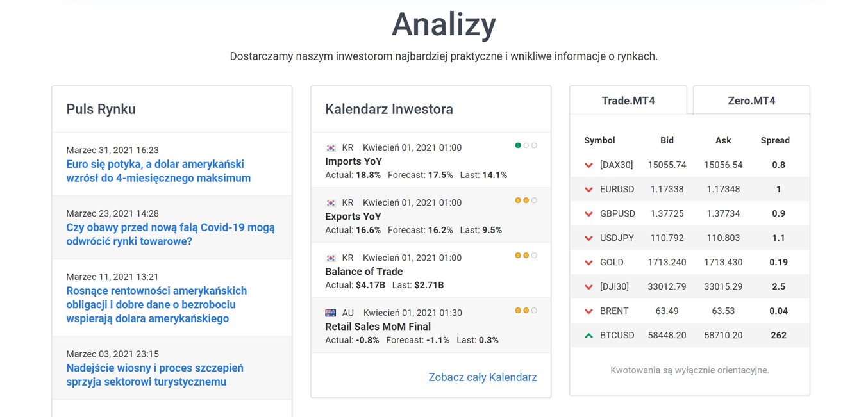Click the red down arrow beside [DAX30]
Viewport: 868px width, 417px height.
(x=588, y=165)
